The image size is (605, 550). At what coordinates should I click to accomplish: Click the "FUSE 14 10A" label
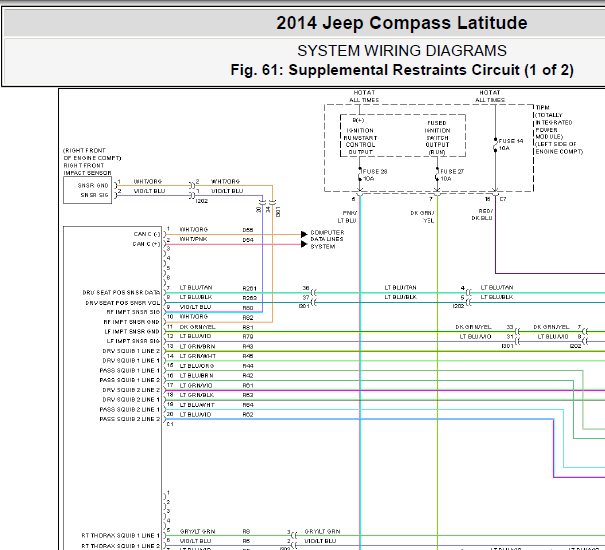tap(511, 144)
